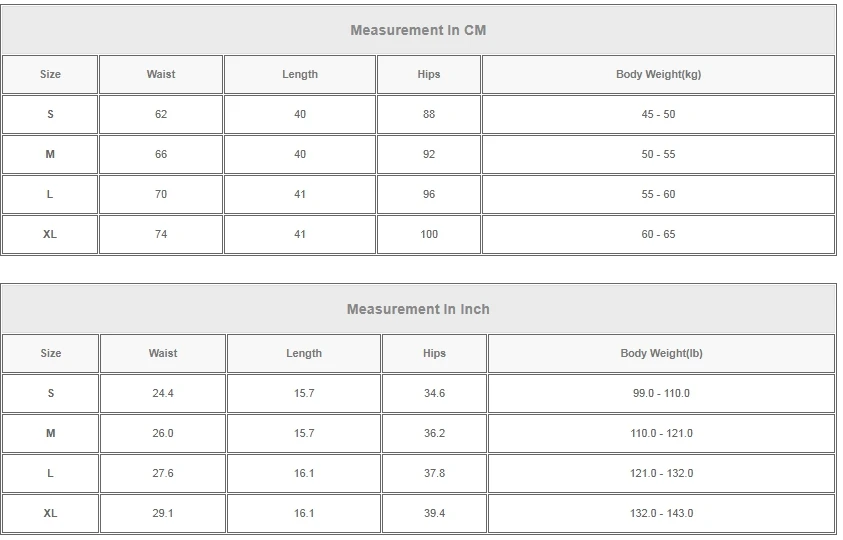Viewport: 843px width, 540px height.
Task: Click the Hips header in the Inch table
Action: (x=434, y=353)
